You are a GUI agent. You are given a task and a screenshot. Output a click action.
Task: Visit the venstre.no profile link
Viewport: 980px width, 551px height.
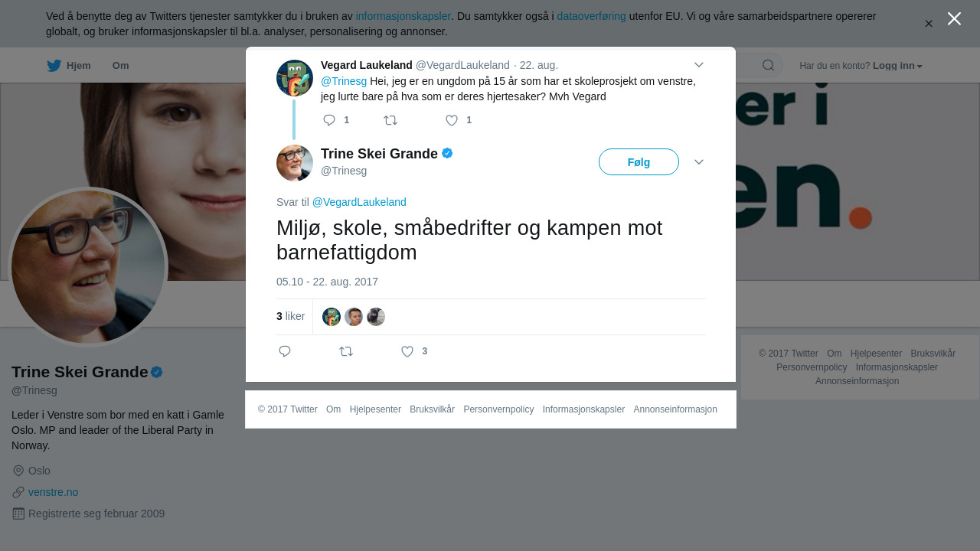(53, 492)
